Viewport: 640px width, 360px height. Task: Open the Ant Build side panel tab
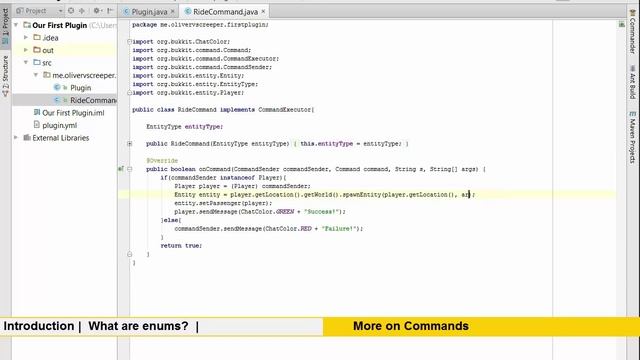[632, 82]
